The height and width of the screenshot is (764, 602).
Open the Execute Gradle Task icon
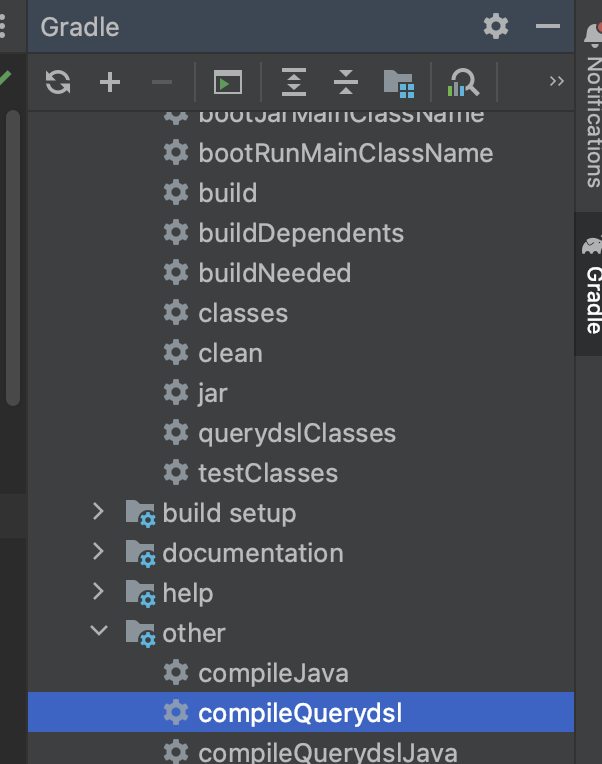pos(228,83)
